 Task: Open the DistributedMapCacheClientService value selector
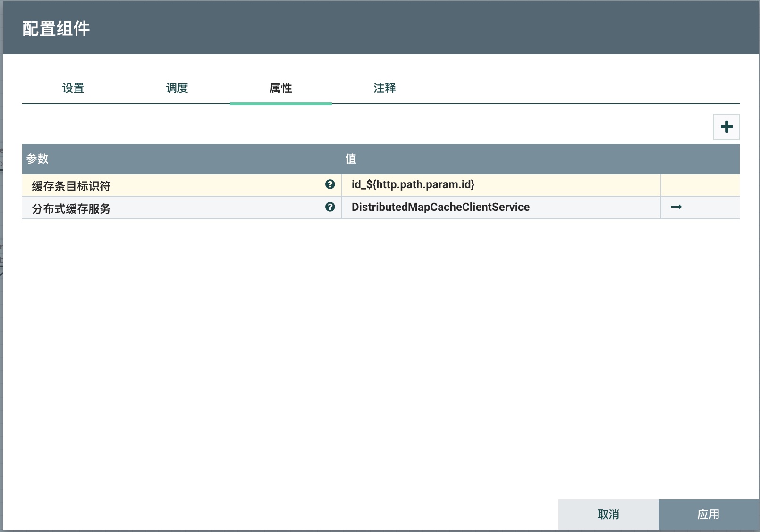click(x=500, y=208)
